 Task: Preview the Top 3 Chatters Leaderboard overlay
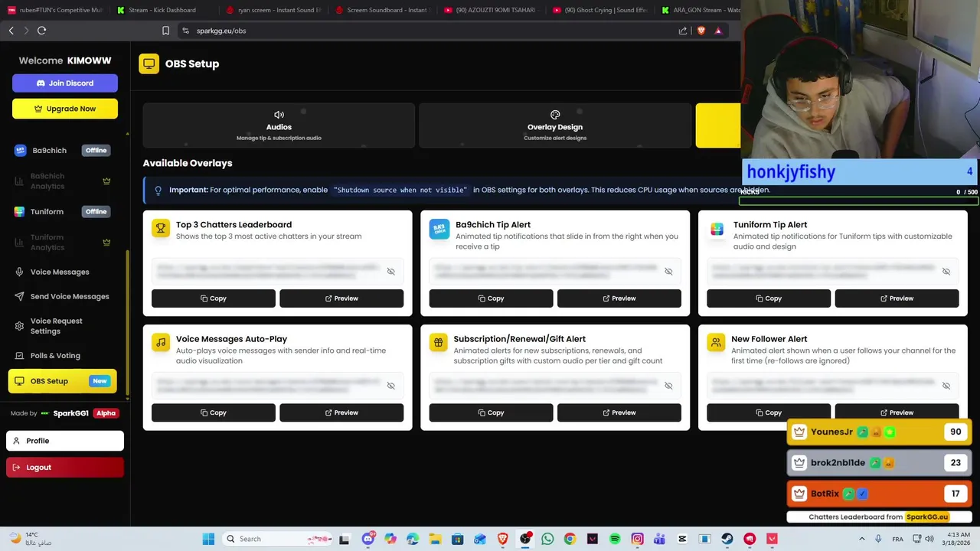(x=341, y=298)
